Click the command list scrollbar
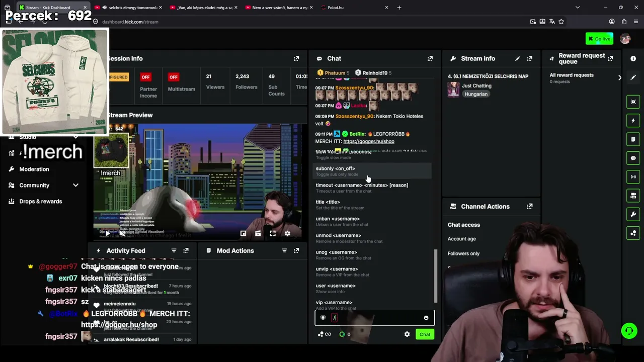The width and height of the screenshot is (644, 362). point(436,277)
